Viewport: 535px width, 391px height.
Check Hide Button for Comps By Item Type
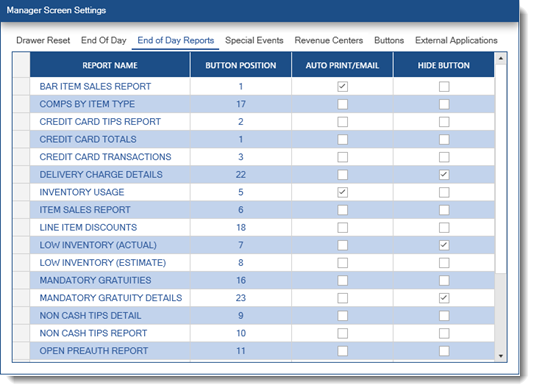[x=444, y=104]
